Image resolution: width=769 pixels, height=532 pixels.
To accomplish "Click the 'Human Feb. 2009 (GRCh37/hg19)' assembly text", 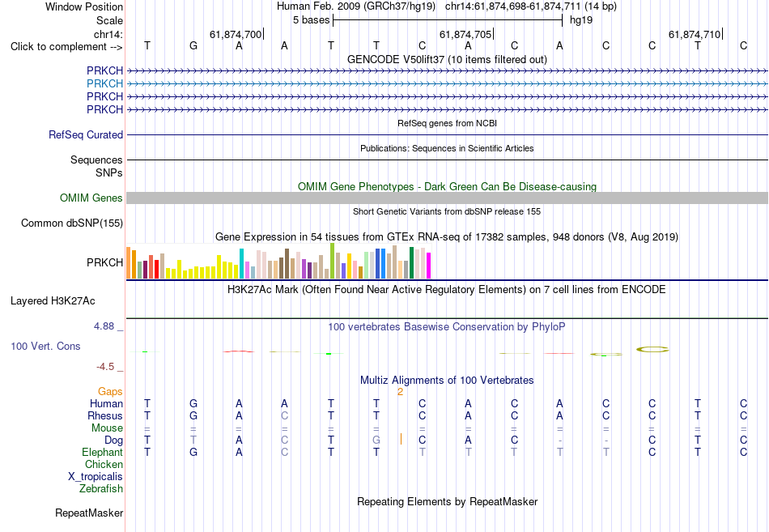I will point(356,6).
